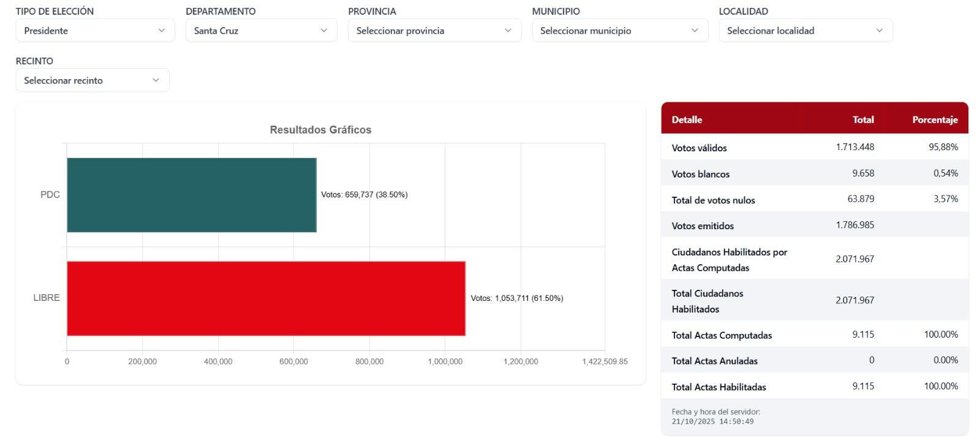
Task: Click the PDC label on chart axis
Action: click(x=50, y=195)
